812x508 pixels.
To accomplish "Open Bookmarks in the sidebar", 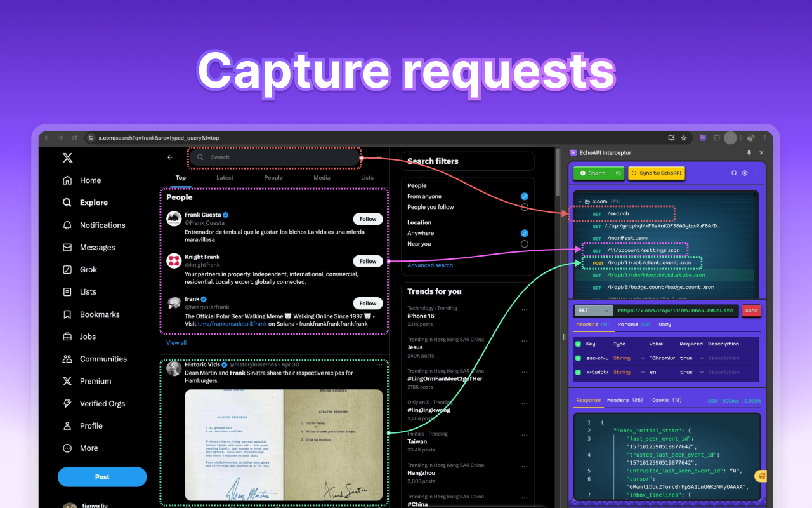I will click(91, 314).
